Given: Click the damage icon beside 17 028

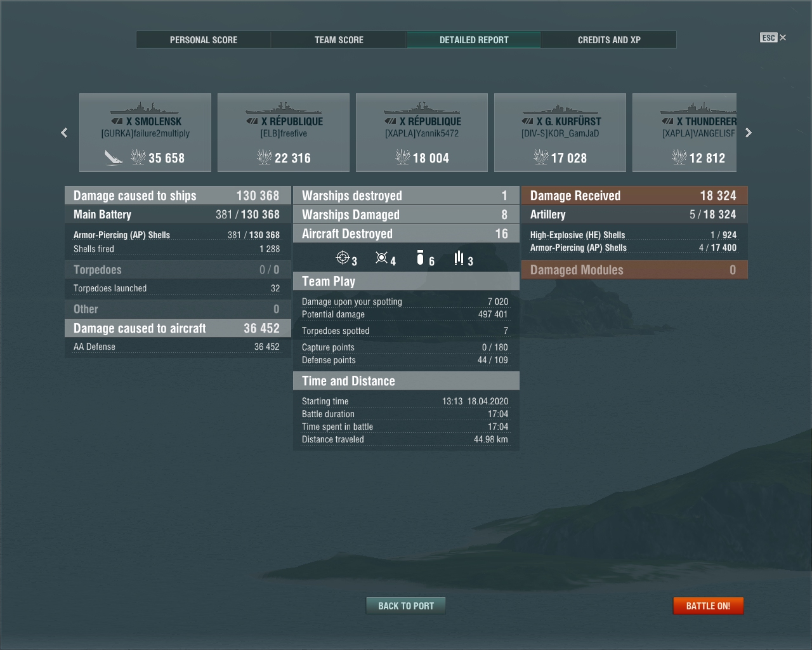Looking at the screenshot, I should tap(541, 157).
